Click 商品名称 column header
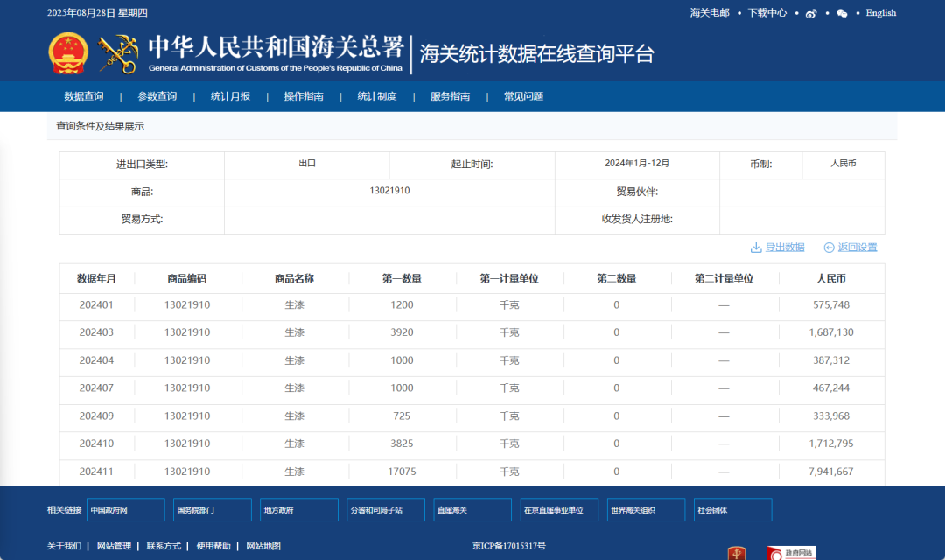This screenshot has width=945, height=560. tap(294, 279)
